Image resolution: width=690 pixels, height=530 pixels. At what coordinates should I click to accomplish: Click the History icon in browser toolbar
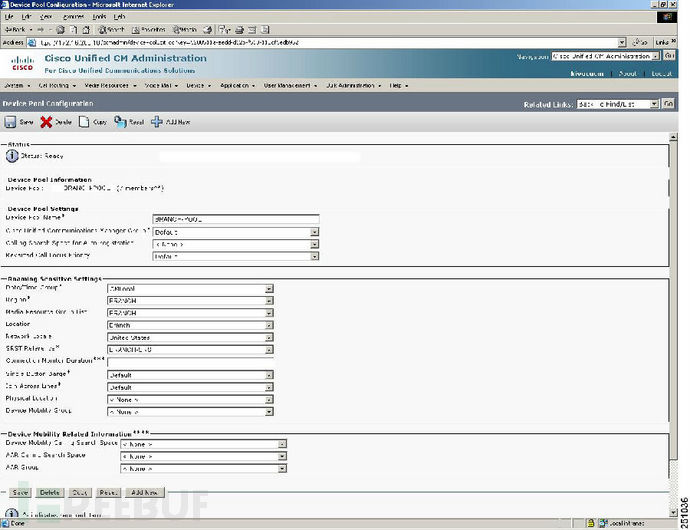click(208, 30)
